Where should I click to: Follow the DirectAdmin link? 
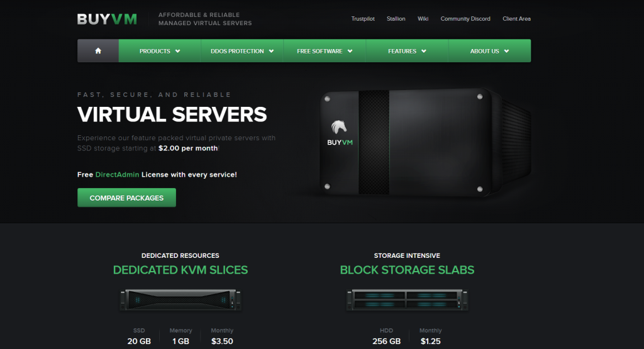[x=117, y=175]
